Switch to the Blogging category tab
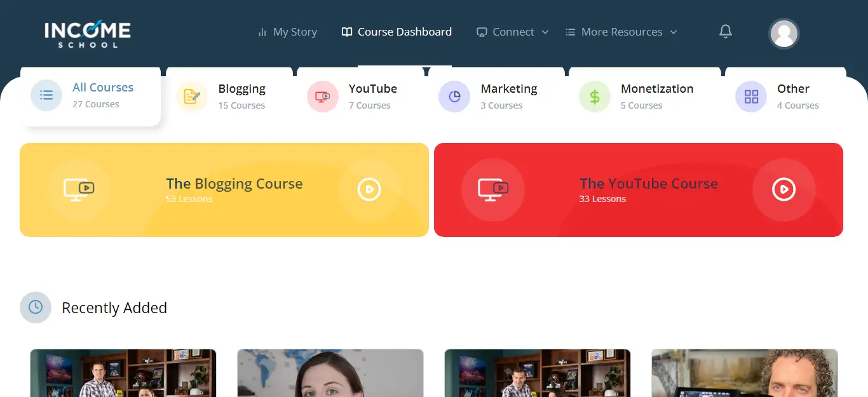This screenshot has height=397, width=868. coord(229,97)
